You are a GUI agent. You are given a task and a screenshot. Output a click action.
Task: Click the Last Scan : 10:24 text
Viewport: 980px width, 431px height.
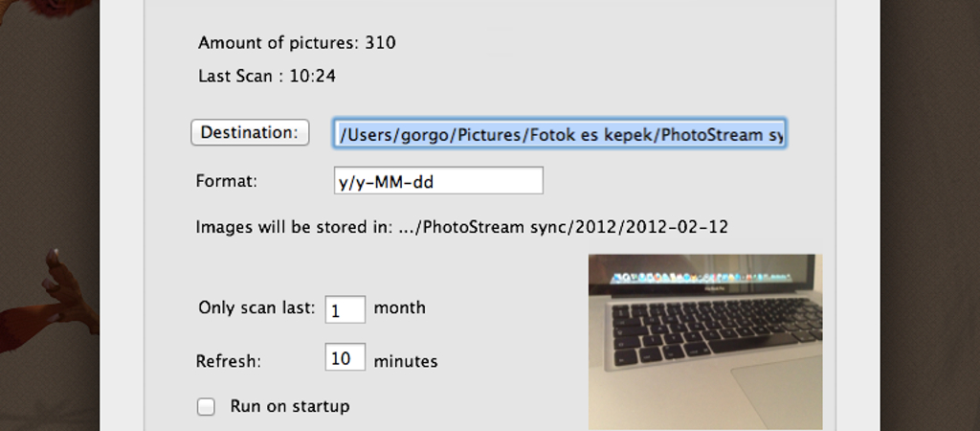point(267,77)
